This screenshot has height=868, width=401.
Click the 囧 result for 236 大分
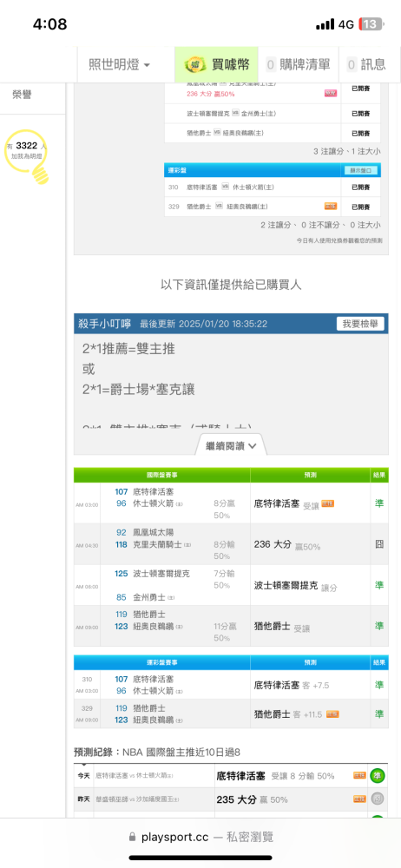click(x=379, y=544)
